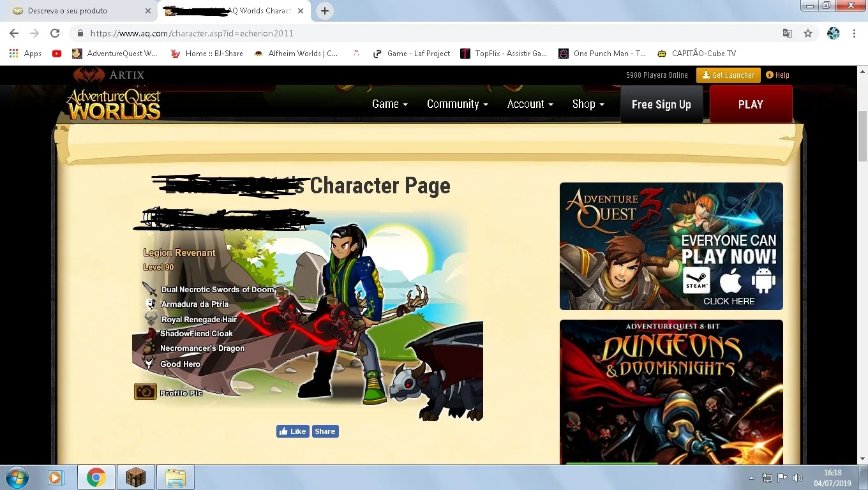Click the Profile Pic camera icon

(146, 392)
